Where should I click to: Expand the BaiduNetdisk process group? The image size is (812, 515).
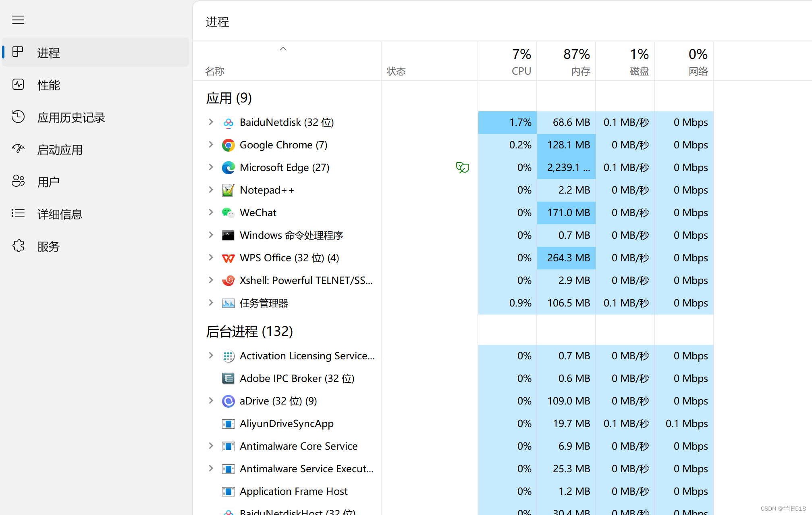[x=211, y=122]
